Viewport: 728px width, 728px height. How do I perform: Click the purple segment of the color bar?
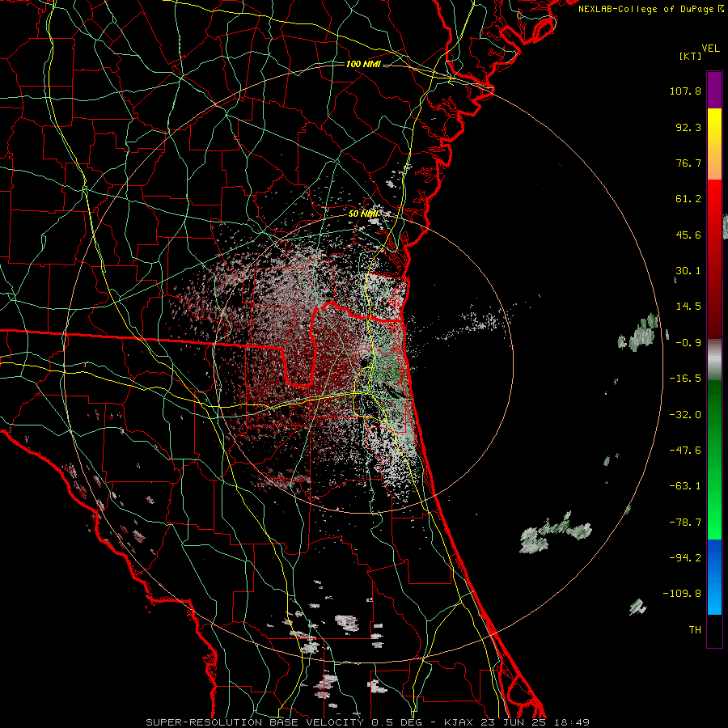coord(714,91)
